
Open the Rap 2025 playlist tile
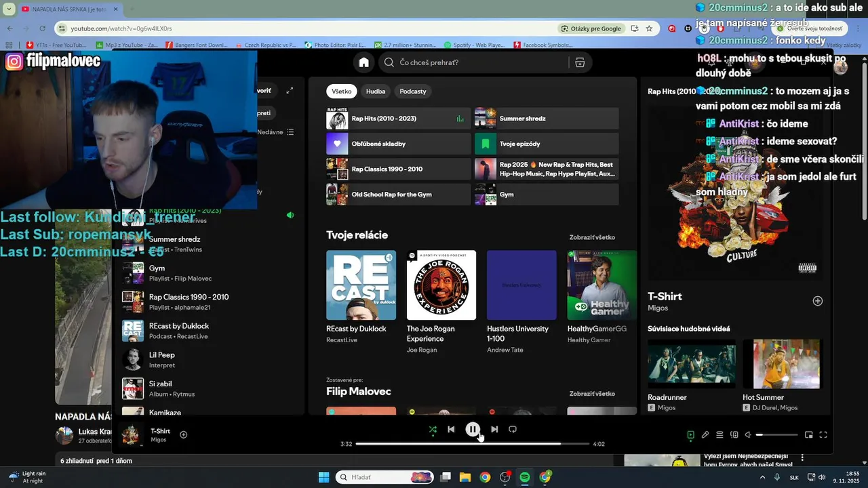(x=547, y=169)
